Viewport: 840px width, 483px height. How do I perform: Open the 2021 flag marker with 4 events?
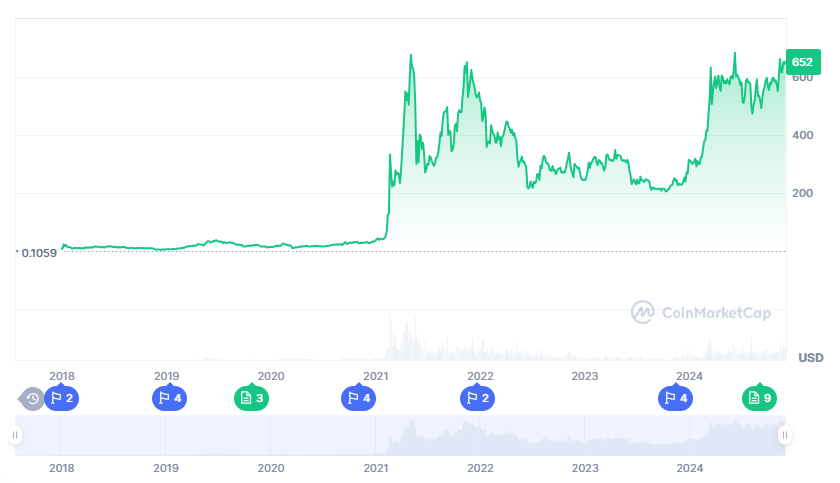point(358,398)
